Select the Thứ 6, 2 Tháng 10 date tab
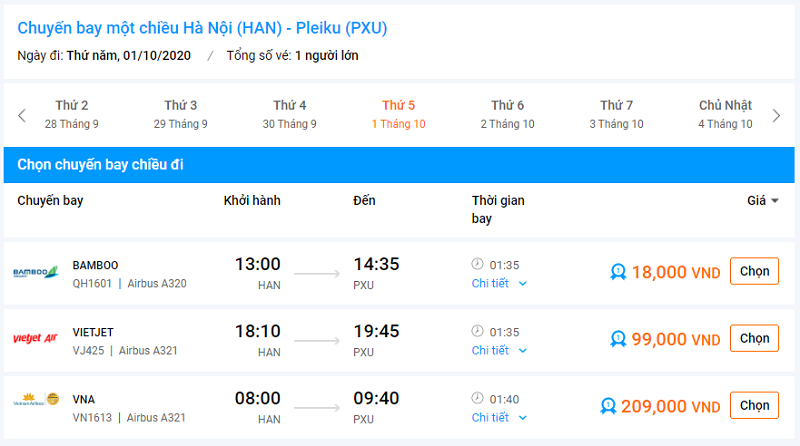 click(508, 114)
